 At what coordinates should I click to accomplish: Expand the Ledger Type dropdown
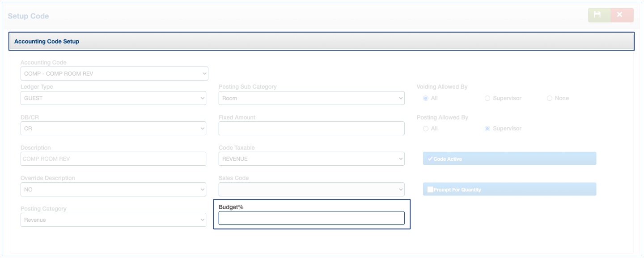(113, 98)
